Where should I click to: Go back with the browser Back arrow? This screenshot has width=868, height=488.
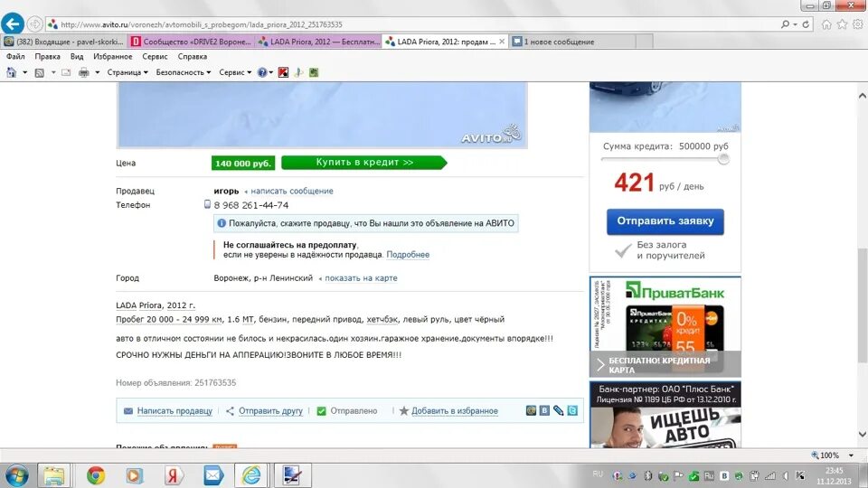[13, 23]
